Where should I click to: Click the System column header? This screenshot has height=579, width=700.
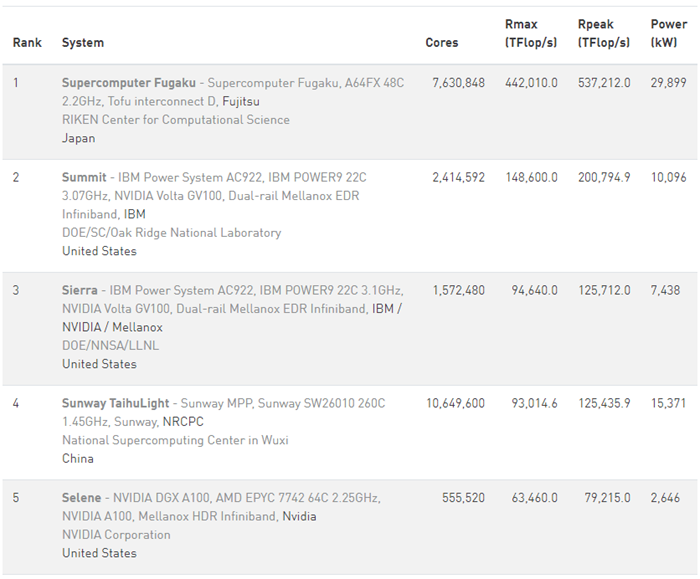82,43
